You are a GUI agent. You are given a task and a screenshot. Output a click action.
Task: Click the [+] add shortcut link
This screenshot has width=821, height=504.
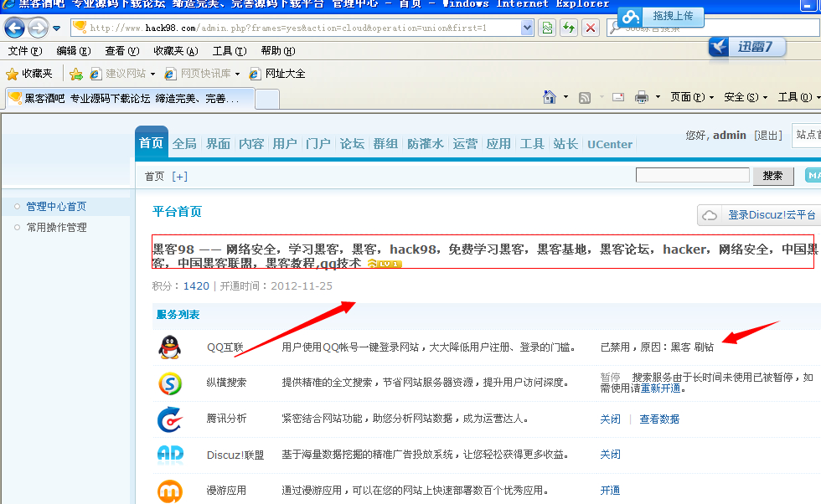[x=179, y=177]
